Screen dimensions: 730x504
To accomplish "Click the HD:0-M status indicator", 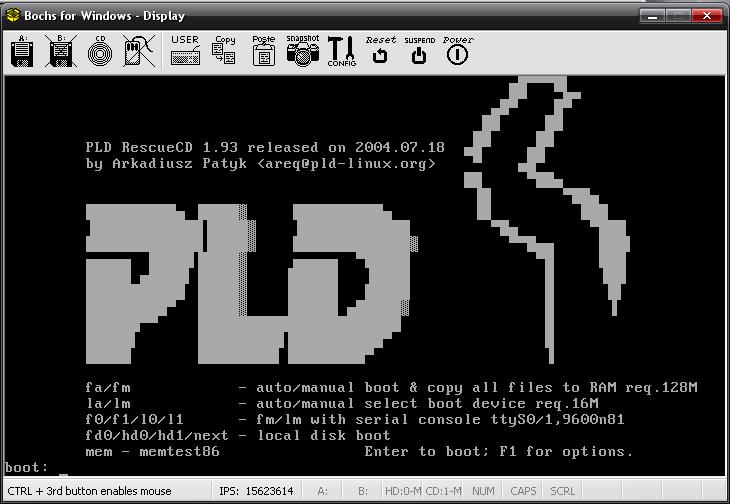I will [x=403, y=491].
